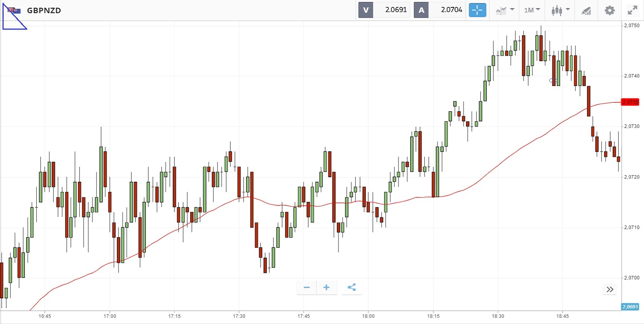Click the A buy button
Image resolution: width=644 pixels, height=324 pixels.
point(421,10)
